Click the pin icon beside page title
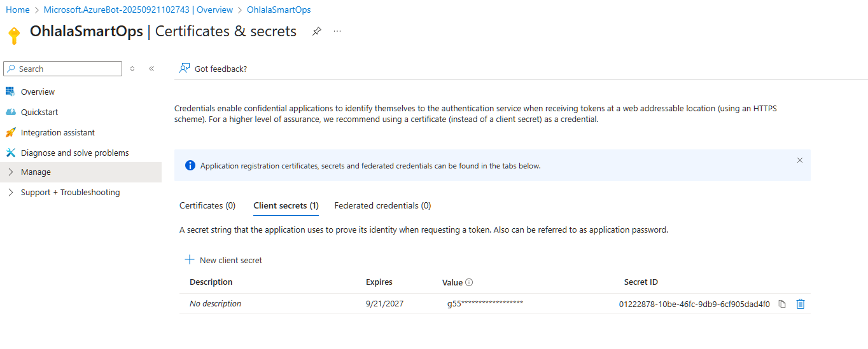 [x=316, y=32]
